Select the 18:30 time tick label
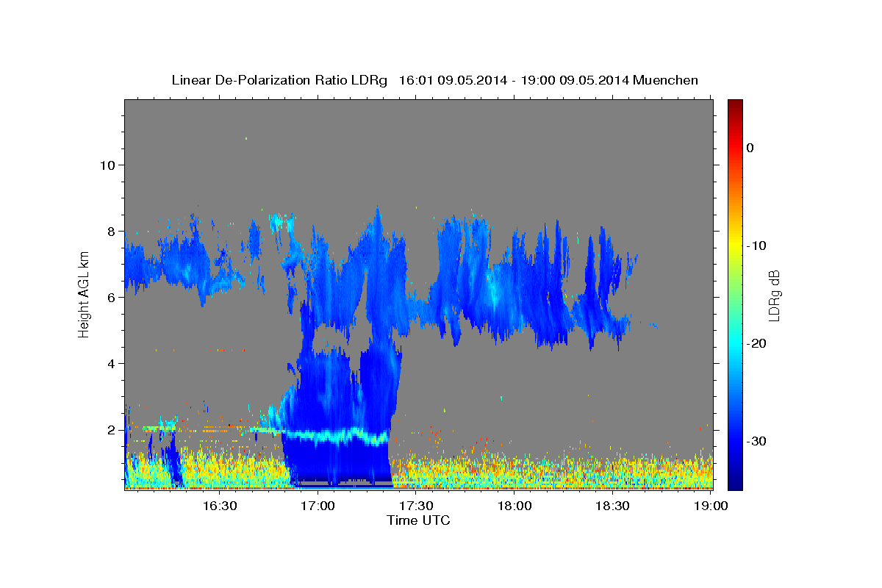Screen dimensions: 882x588 point(613,506)
